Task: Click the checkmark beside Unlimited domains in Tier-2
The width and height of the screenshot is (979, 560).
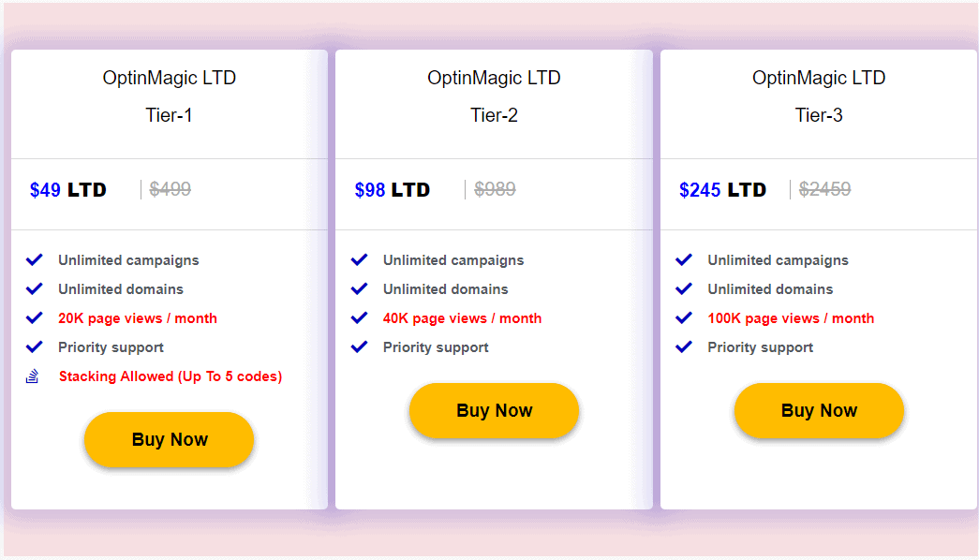Action: tap(360, 289)
